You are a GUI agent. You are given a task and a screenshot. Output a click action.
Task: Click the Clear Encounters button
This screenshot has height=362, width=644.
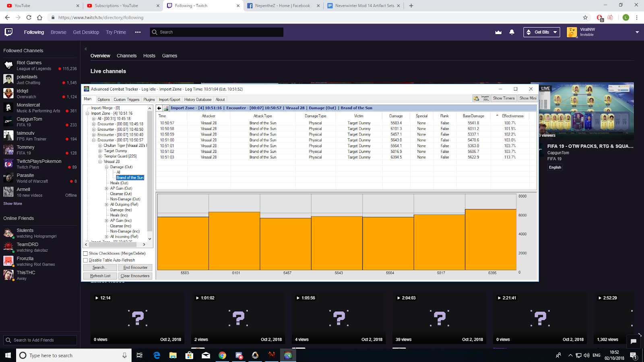point(135,276)
